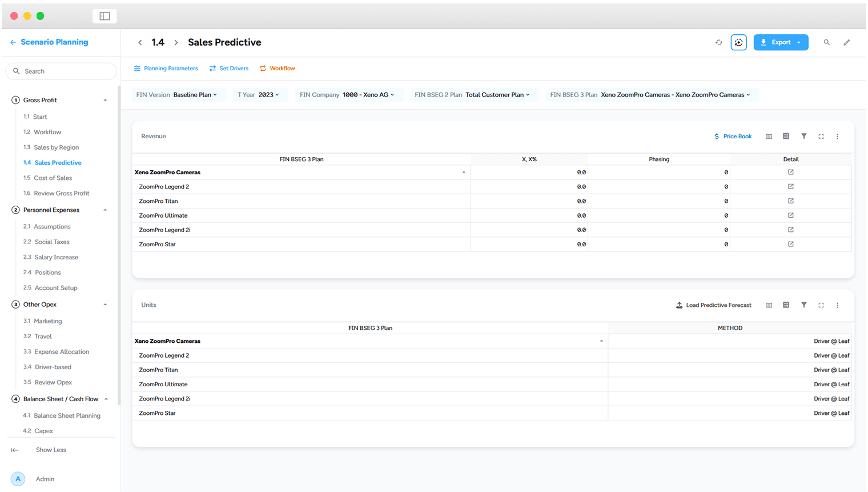The height and width of the screenshot is (492, 868).
Task: Click Load Predictive Forecast button
Action: (x=714, y=305)
